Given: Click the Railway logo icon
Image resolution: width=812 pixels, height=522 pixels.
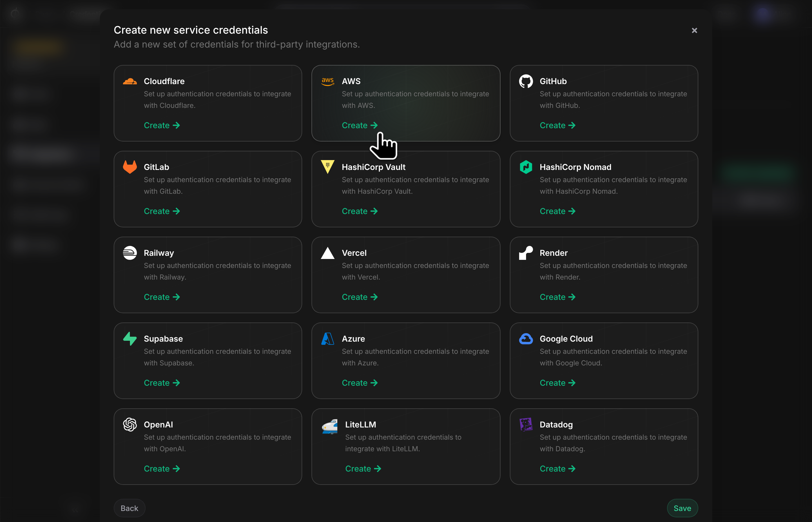Looking at the screenshot, I should pos(130,253).
